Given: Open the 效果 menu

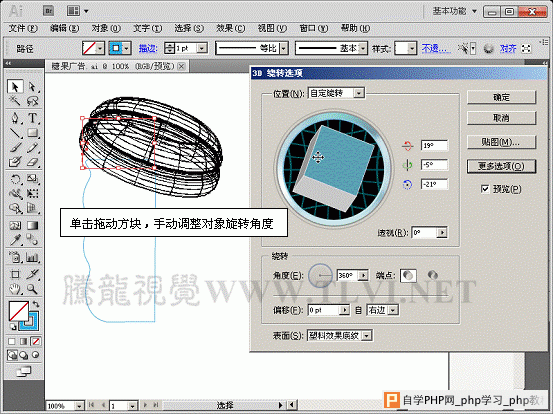Looking at the screenshot, I should click(230, 28).
